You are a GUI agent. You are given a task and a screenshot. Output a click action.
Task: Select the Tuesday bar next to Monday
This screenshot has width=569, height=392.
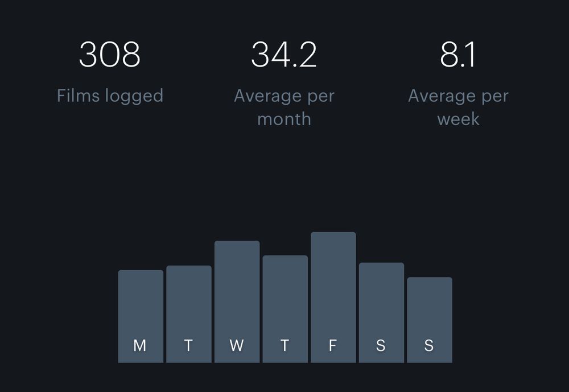pyautogui.click(x=189, y=314)
